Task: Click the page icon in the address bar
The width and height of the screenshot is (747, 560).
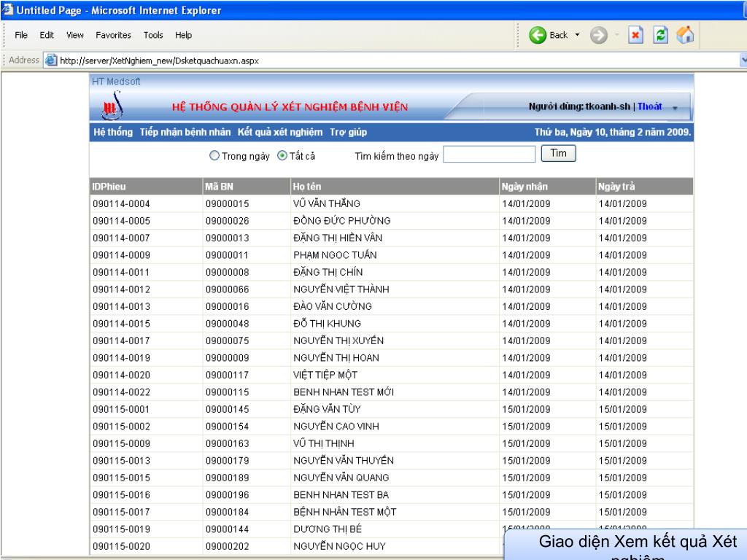Action: (x=50, y=61)
